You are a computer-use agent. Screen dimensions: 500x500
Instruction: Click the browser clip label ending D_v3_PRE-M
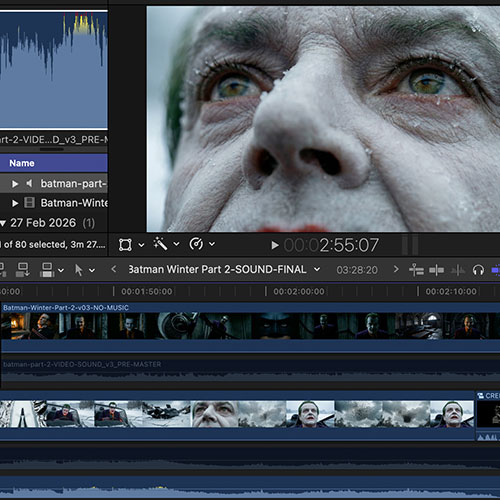[54, 139]
